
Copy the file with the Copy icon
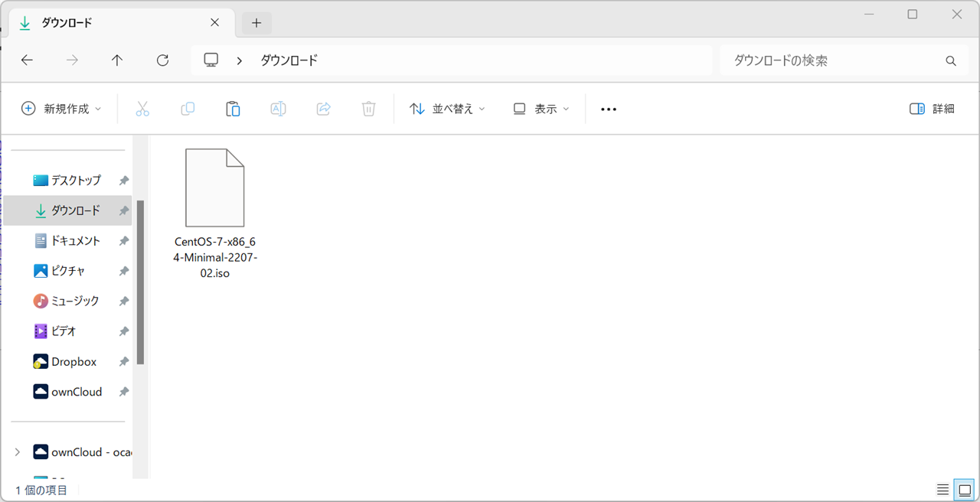coord(188,109)
